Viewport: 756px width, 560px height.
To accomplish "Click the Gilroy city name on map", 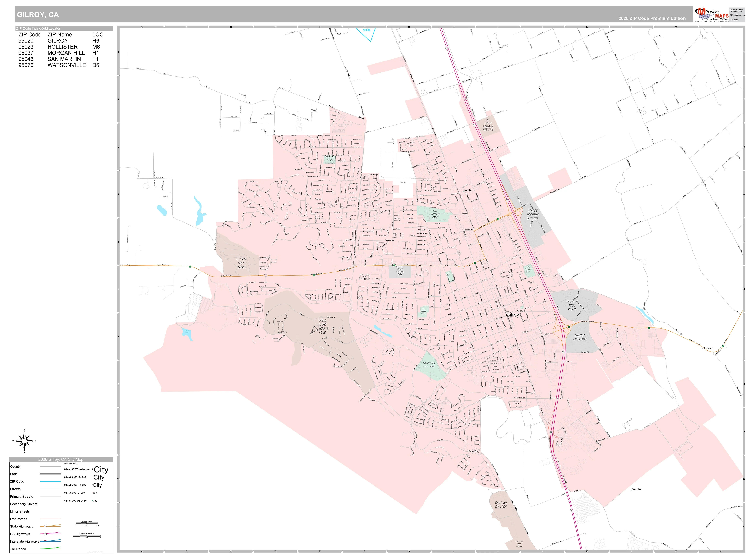I will pyautogui.click(x=513, y=315).
